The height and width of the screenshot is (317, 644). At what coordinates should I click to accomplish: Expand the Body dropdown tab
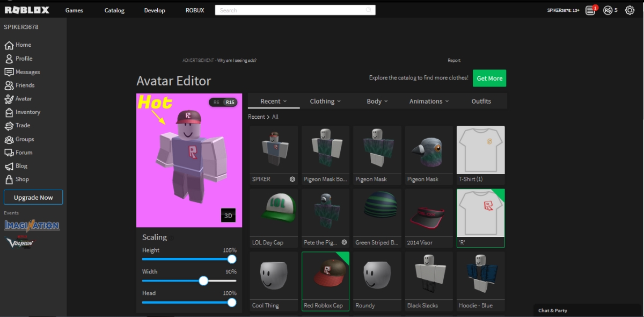(377, 101)
